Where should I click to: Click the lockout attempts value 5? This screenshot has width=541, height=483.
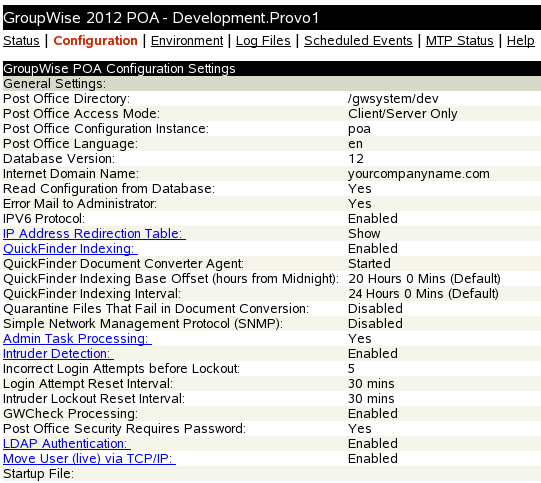[x=351, y=369]
